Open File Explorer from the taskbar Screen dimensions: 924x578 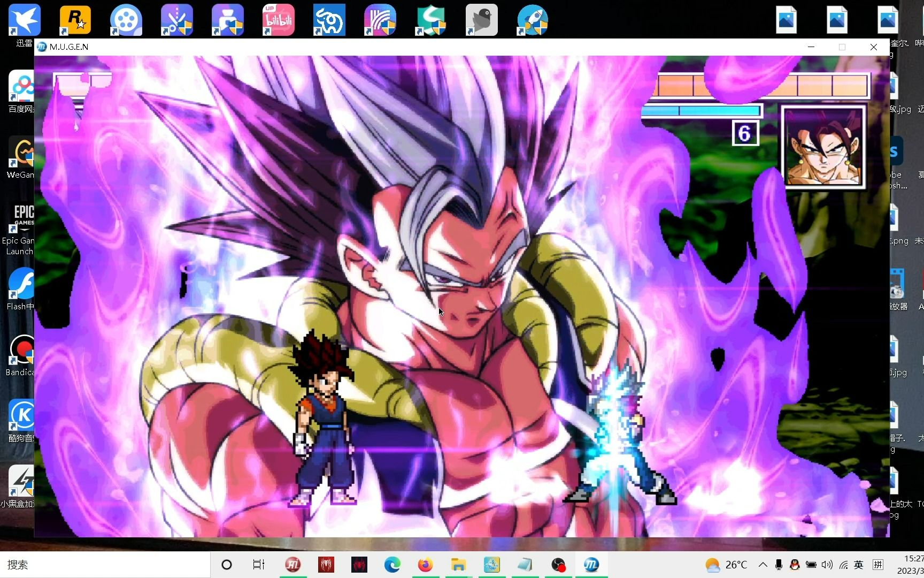click(458, 565)
